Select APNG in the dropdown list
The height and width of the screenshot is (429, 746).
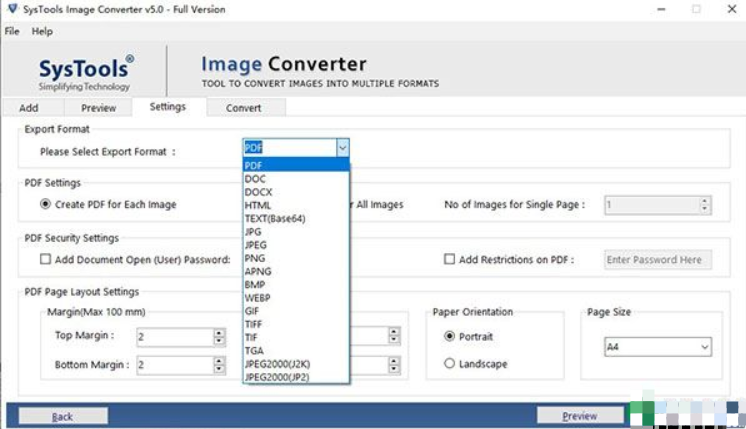pos(296,272)
